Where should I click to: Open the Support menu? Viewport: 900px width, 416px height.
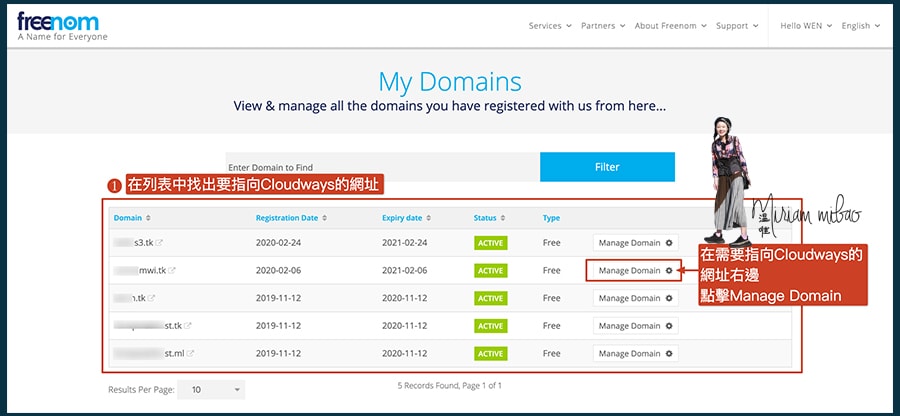click(737, 26)
